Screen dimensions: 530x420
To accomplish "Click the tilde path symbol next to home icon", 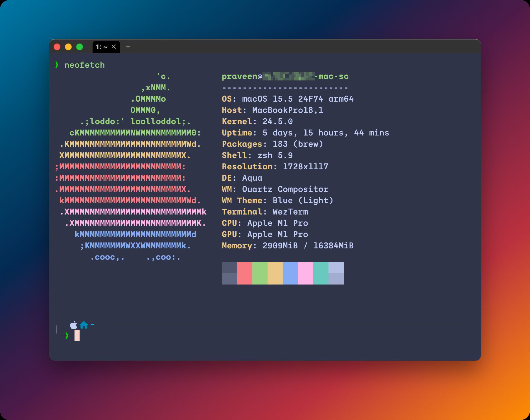I will (x=92, y=325).
